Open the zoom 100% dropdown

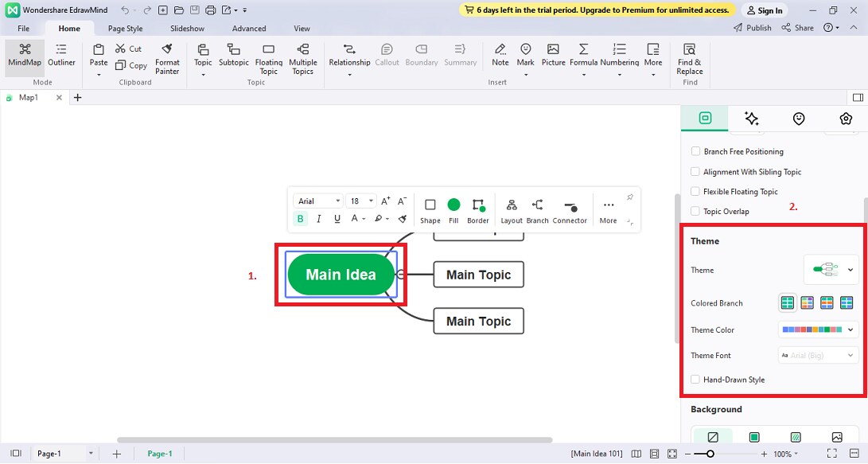point(786,454)
